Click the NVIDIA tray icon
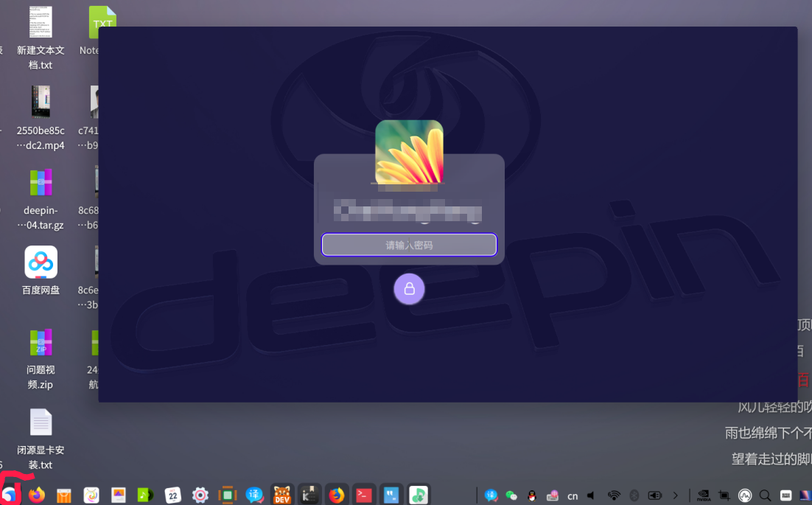Screen dimensions: 812x505 point(704,495)
